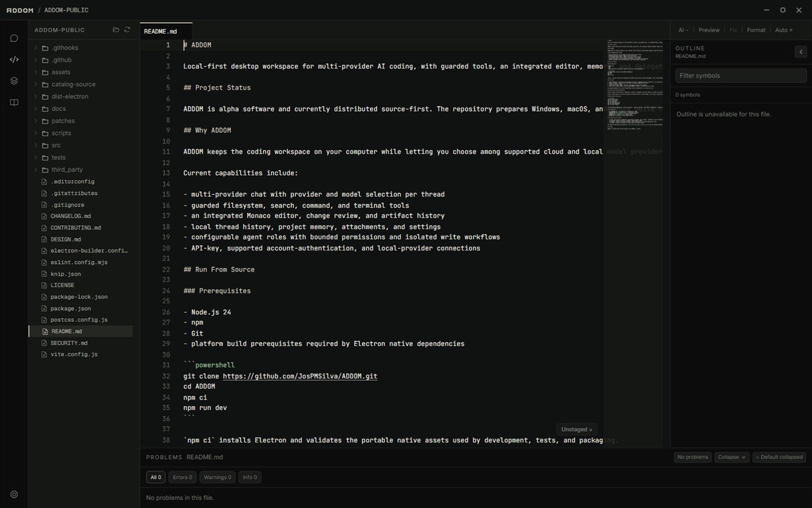Image resolution: width=812 pixels, height=508 pixels.
Task: Refresh the file explorer tree
Action: tap(127, 30)
